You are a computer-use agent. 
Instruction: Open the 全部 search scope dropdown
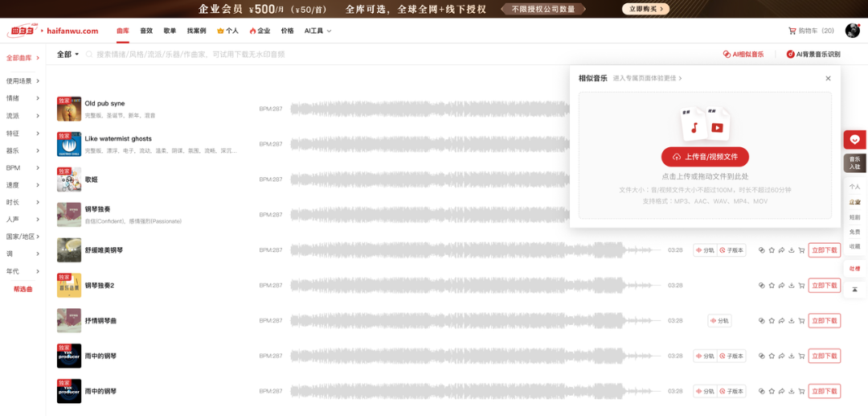point(68,55)
